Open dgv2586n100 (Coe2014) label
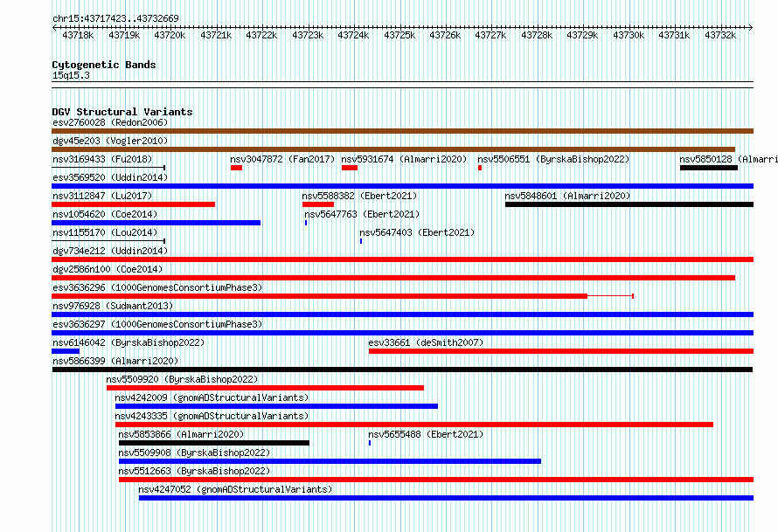Screen dimensions: 778x532 click(x=108, y=269)
